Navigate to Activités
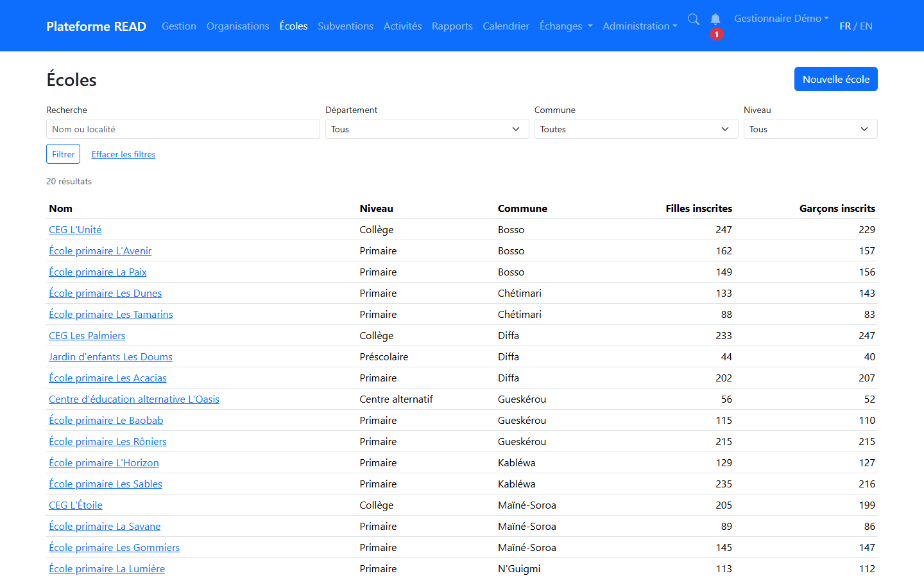924x578 pixels. (402, 26)
